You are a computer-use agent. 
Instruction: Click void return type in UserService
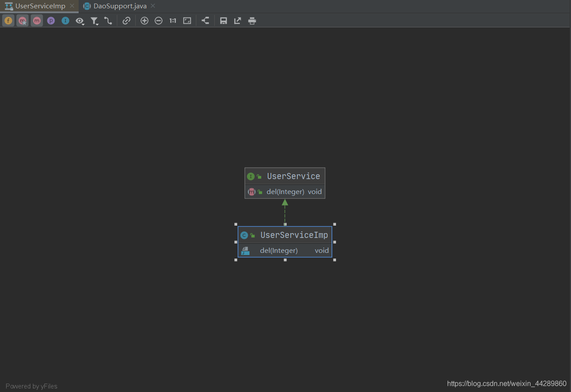point(315,192)
